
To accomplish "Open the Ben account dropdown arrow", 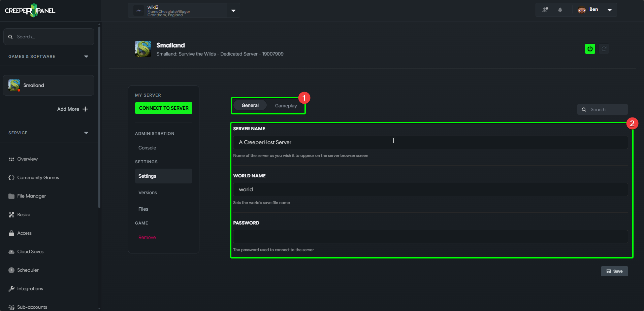I will 610,10.
